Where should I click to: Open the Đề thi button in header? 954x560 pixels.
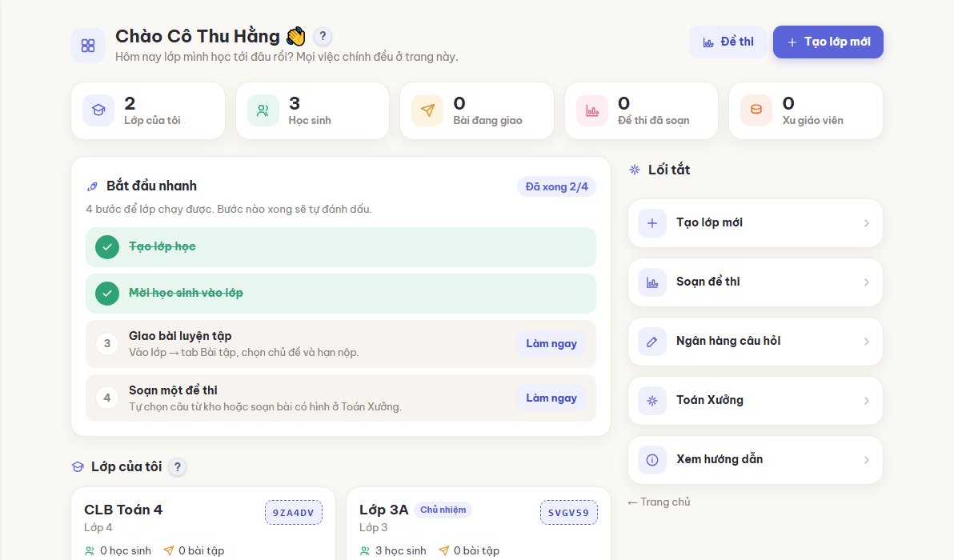tap(728, 42)
